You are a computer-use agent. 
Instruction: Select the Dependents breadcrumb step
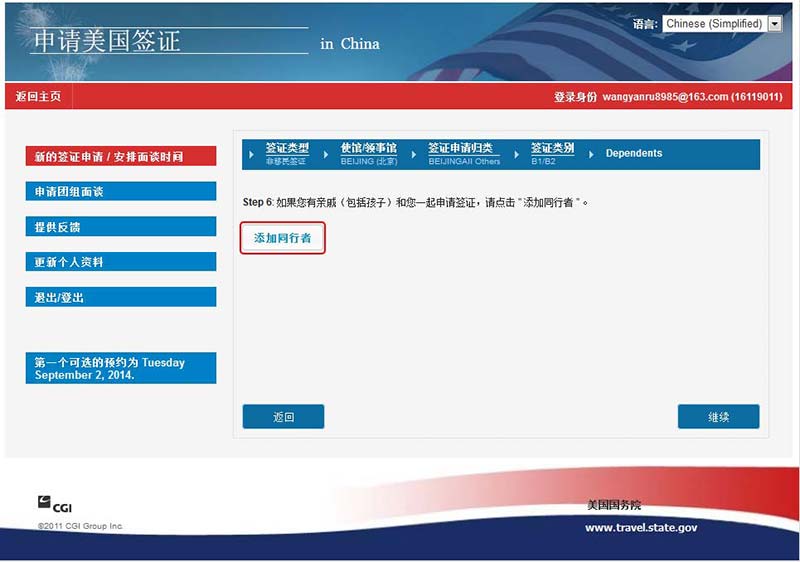click(634, 153)
